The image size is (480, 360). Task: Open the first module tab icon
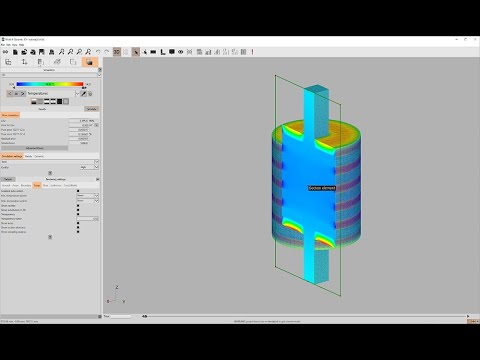pyautogui.click(x=8, y=62)
